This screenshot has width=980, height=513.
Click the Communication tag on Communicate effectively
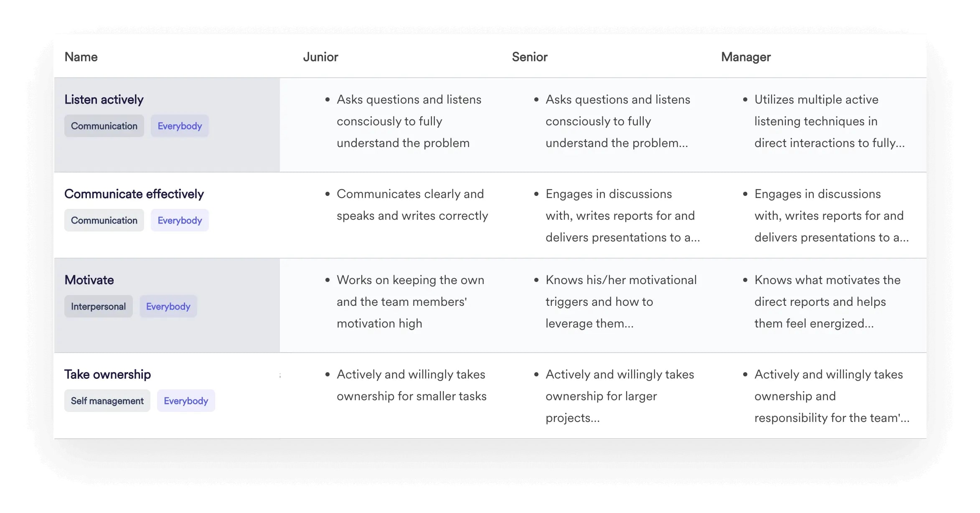pyautogui.click(x=104, y=220)
